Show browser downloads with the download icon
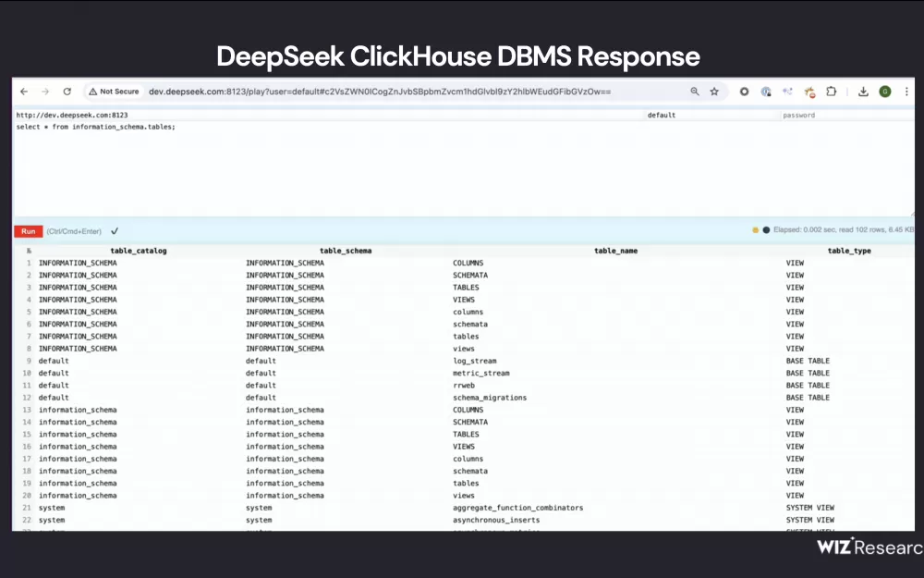924x578 pixels. coord(863,92)
